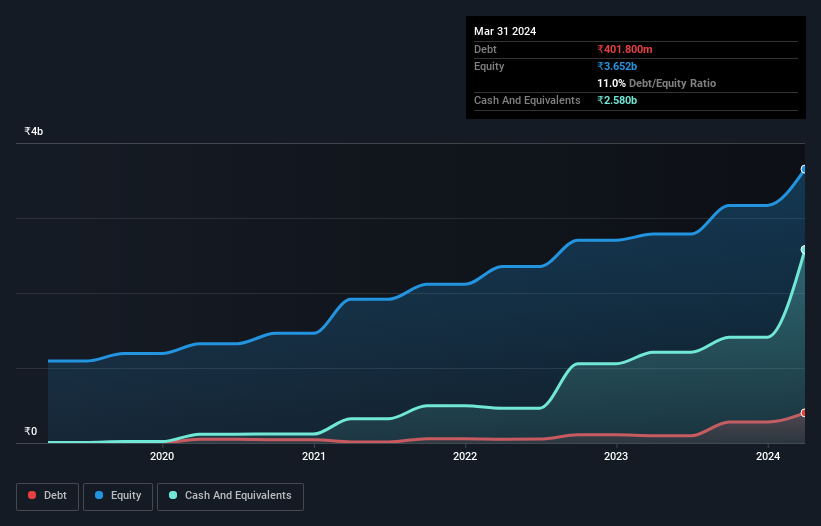This screenshot has height=526, width=821.
Task: Click the Equity label in tooltip
Action: [x=489, y=66]
